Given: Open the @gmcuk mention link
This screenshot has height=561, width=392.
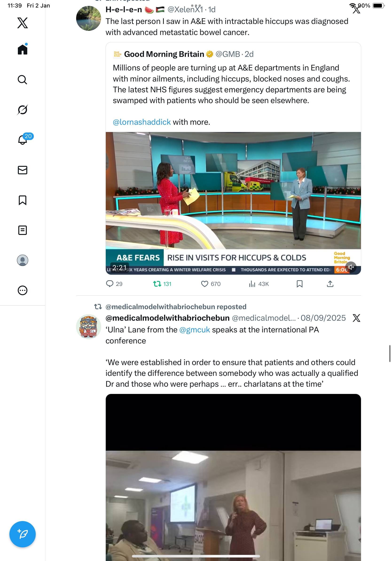Looking at the screenshot, I should click(x=195, y=330).
